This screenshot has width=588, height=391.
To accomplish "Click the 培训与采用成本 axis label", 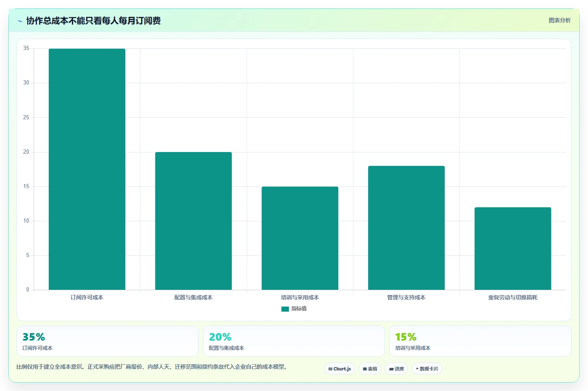I will [300, 297].
